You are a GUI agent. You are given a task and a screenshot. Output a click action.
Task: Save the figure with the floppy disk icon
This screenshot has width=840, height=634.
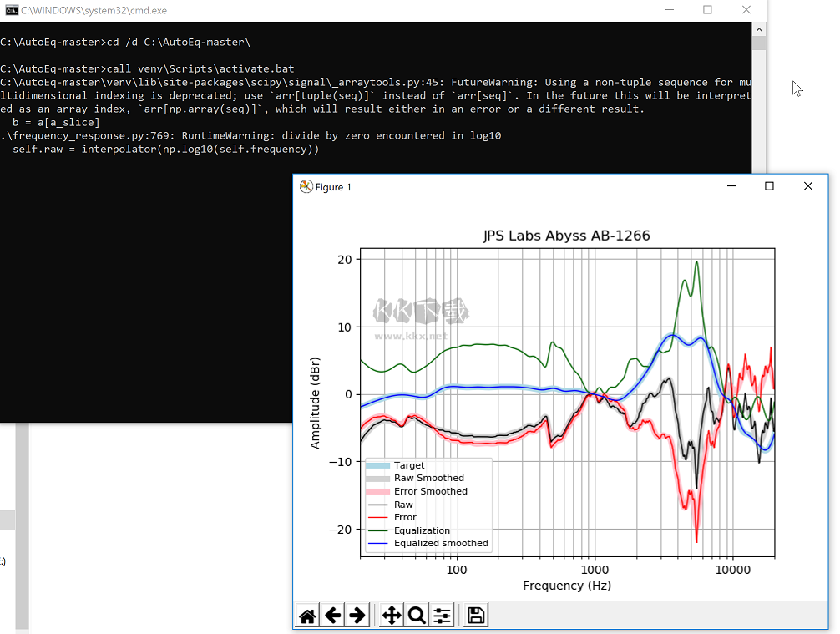(476, 616)
